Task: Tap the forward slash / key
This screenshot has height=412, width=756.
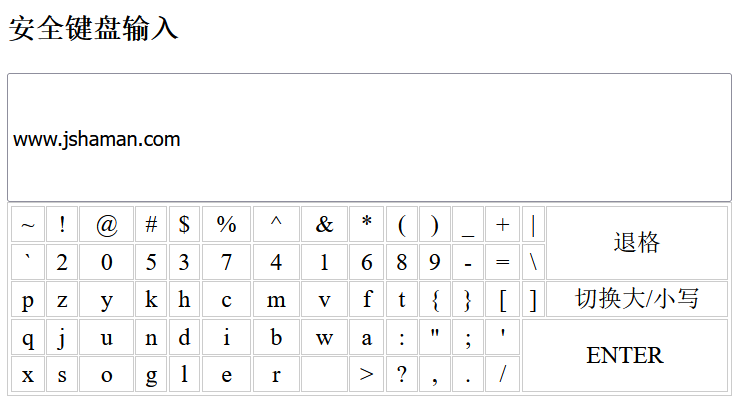Action: pos(503,374)
